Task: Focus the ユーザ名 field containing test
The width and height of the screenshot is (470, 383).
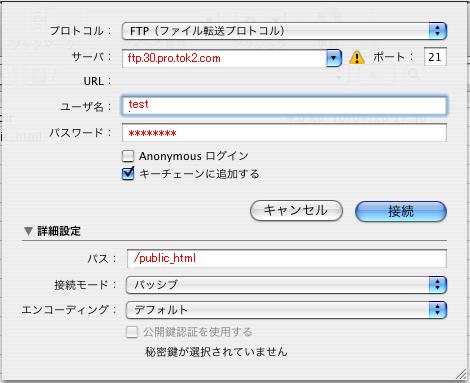Action: [x=284, y=106]
